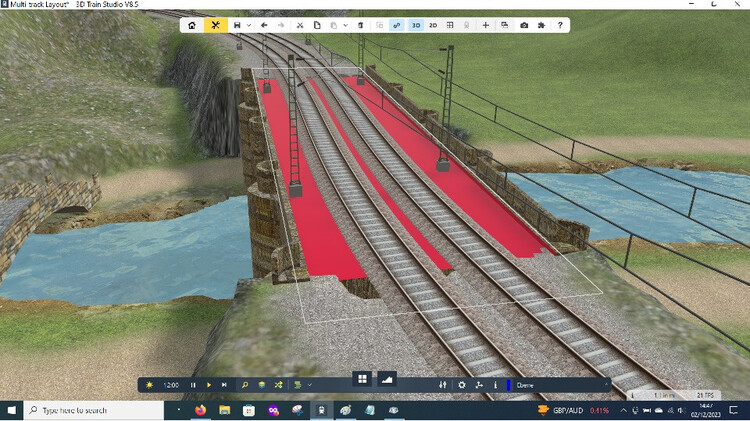Open help with the question mark
This screenshot has height=421, width=750.
(560, 25)
